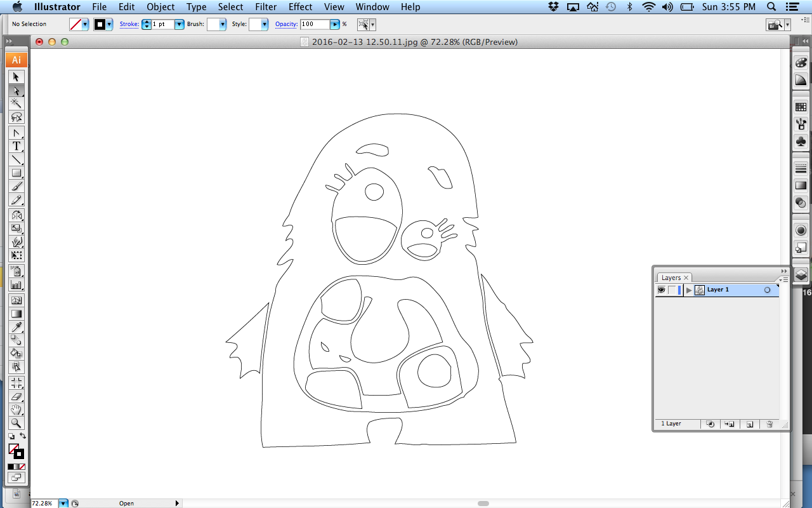Viewport: 812px width, 508px height.
Task: Activate the Magic Wand tool
Action: click(x=16, y=104)
